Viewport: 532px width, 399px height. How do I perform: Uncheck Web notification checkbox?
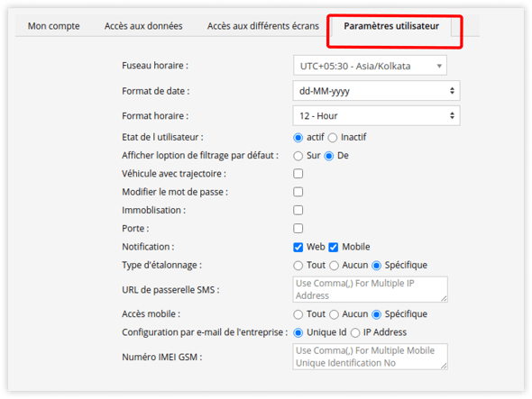298,247
